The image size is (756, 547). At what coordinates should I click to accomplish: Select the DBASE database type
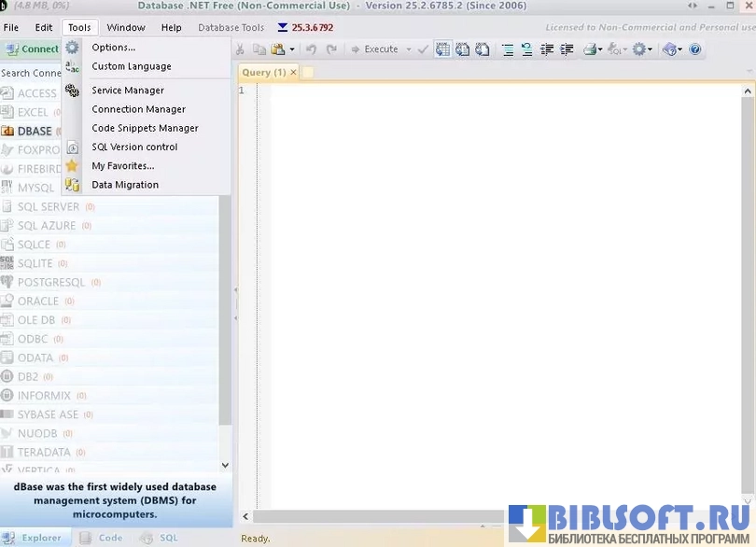35,132
